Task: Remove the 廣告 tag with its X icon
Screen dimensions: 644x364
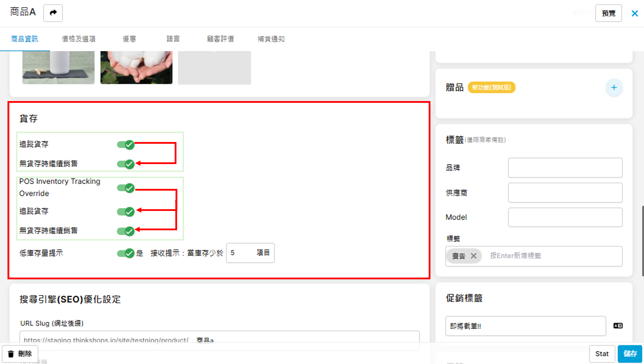Action: [x=473, y=256]
